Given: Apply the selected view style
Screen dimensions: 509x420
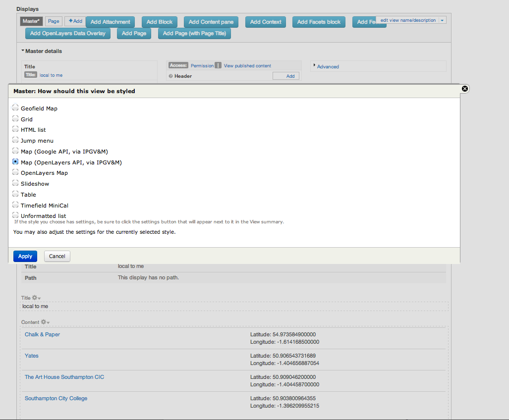Looking at the screenshot, I should coord(25,256).
